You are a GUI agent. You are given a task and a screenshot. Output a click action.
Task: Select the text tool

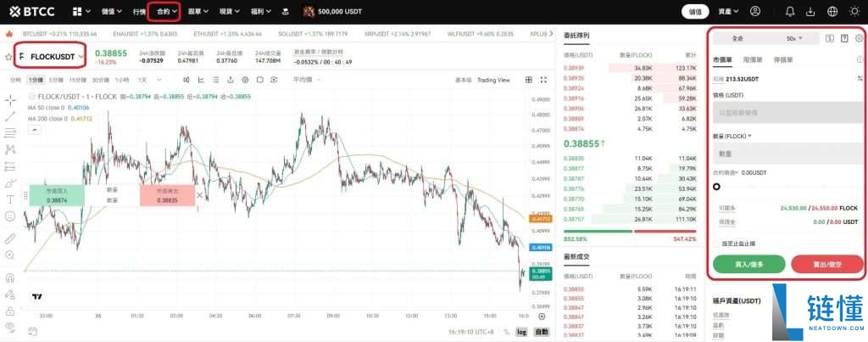point(10,199)
